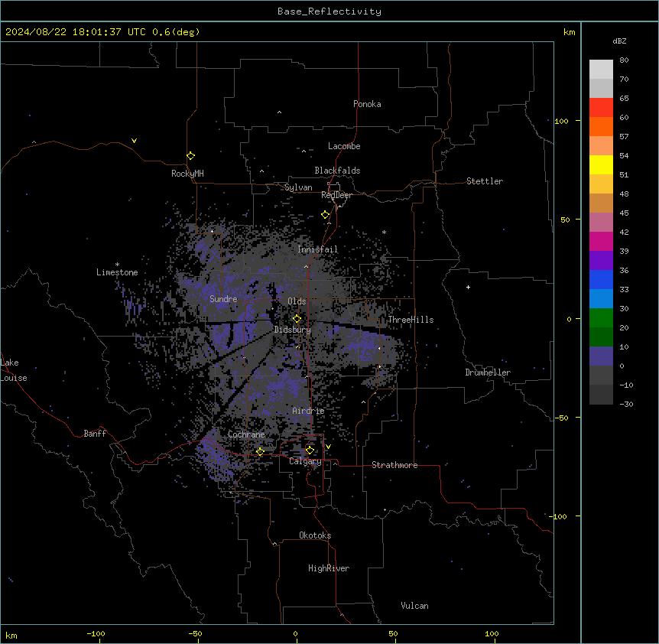Select the Innisfail city label
The height and width of the screenshot is (644, 659).
coord(317,249)
